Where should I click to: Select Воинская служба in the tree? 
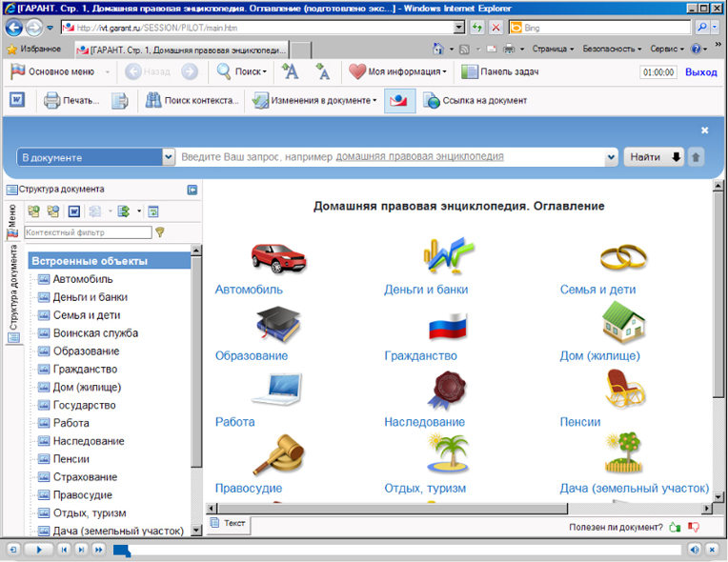point(95,333)
